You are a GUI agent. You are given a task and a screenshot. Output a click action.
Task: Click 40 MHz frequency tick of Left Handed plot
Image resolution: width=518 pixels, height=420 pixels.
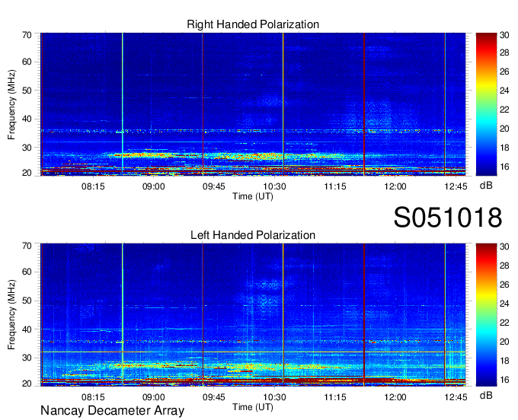(x=27, y=329)
